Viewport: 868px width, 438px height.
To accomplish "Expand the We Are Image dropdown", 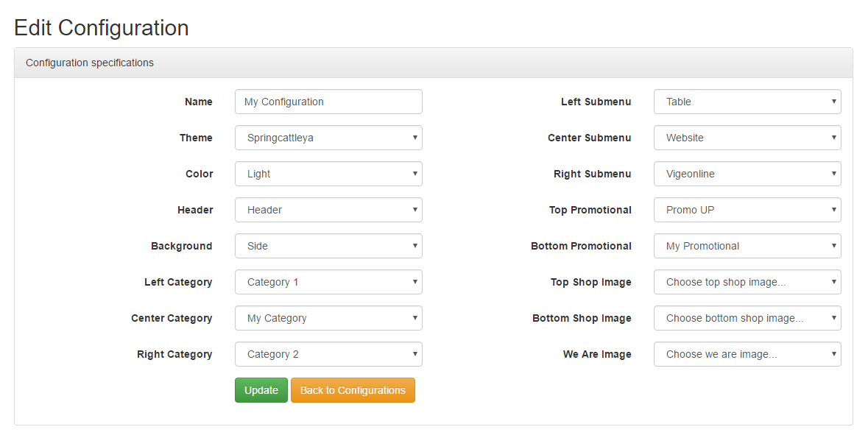I will pos(747,354).
